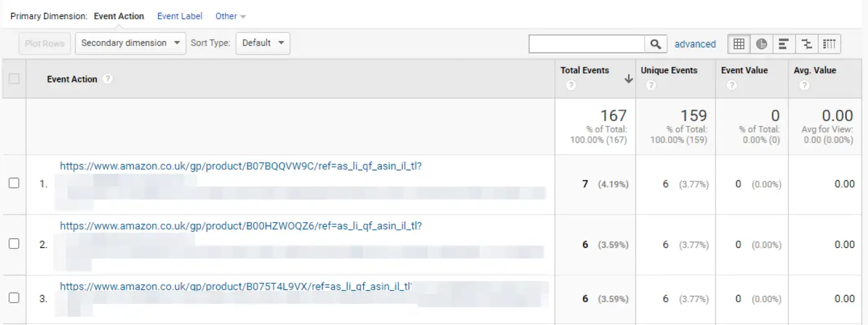Open help icon under Event Value
This screenshot has height=325, width=868.
point(732,86)
